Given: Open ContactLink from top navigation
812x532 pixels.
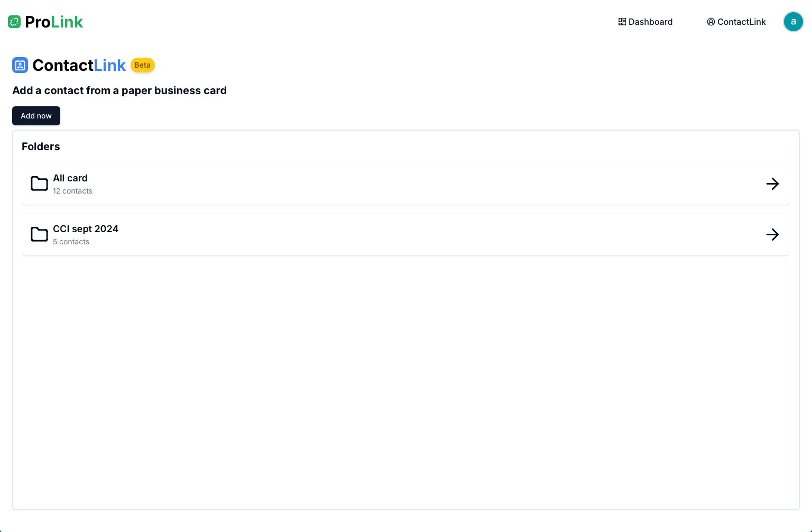Looking at the screenshot, I should click(x=736, y=22).
